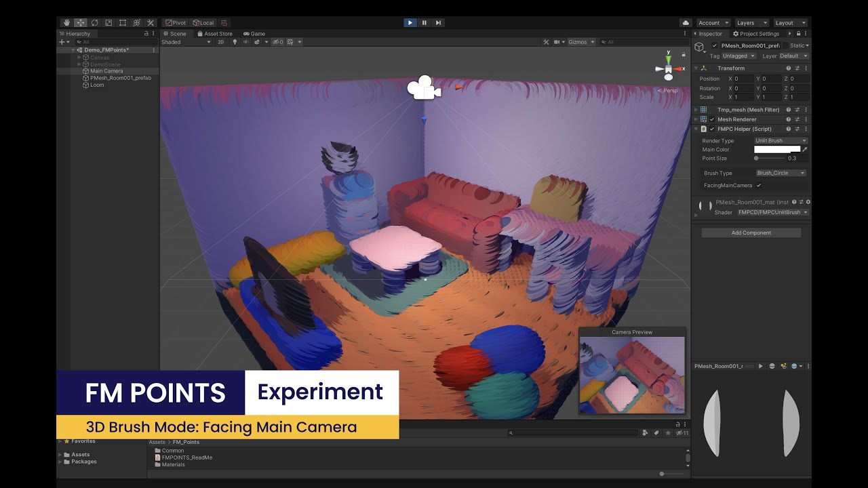
Task: Select Main Camera in the Hierarchy
Action: (106, 71)
